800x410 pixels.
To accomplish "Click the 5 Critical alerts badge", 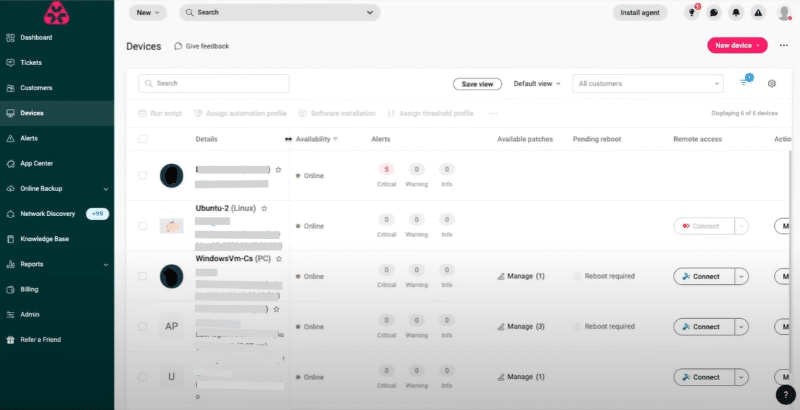I will (387, 169).
